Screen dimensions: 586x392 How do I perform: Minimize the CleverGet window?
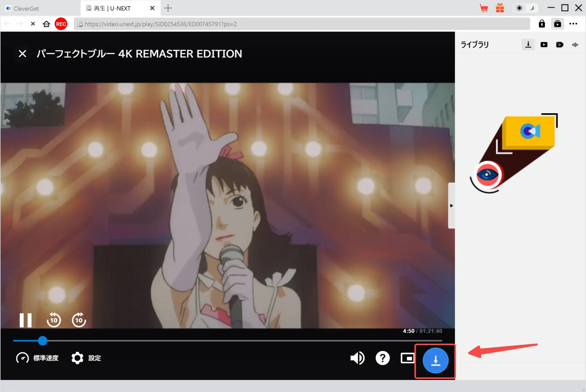551,8
